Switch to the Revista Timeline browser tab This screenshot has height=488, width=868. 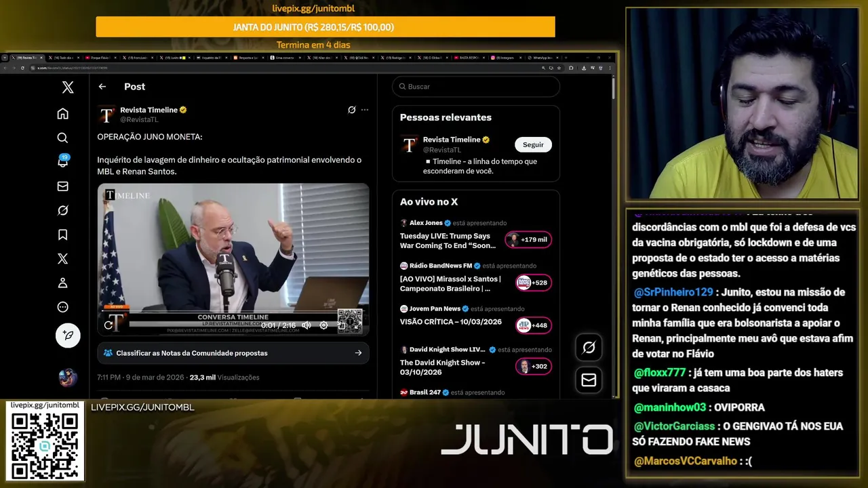(x=28, y=58)
